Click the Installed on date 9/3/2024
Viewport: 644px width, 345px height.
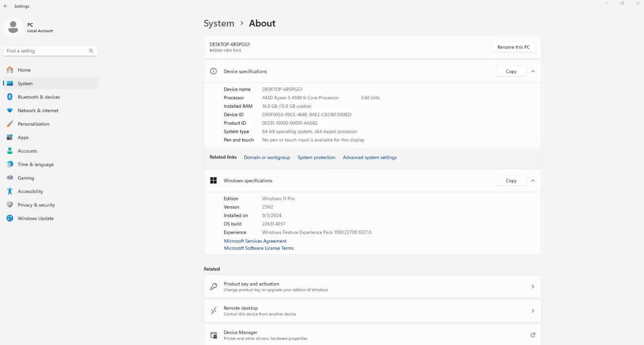click(x=272, y=216)
